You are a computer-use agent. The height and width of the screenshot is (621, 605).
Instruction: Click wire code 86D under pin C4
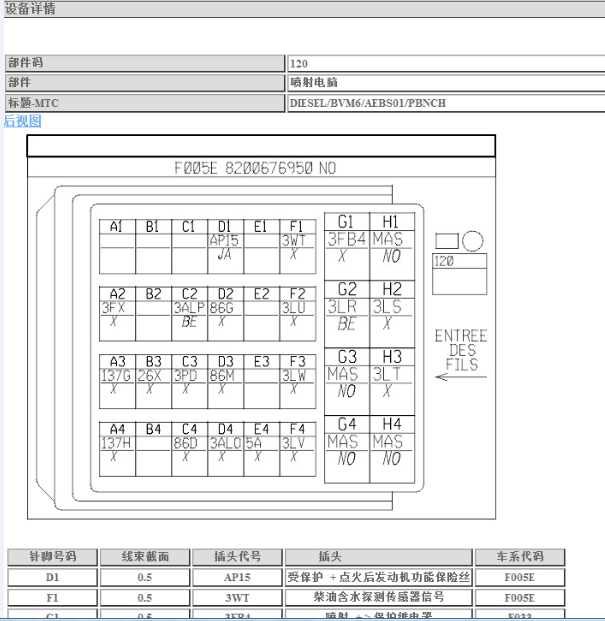click(x=186, y=443)
